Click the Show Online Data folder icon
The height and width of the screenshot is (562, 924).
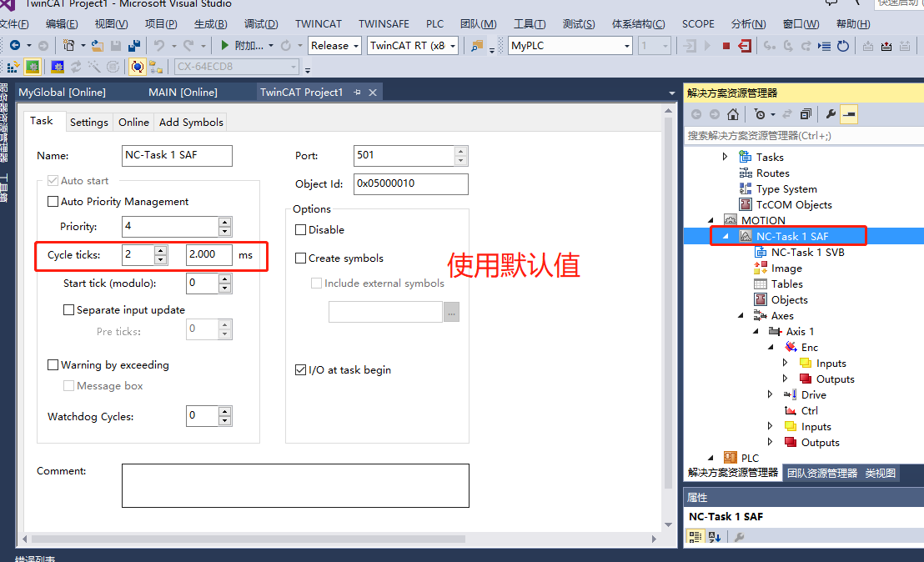click(156, 68)
